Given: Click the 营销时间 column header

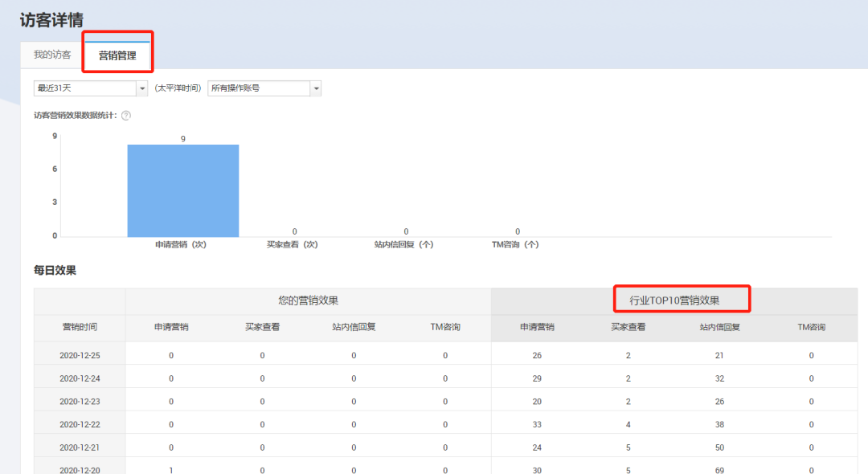Looking at the screenshot, I should 80,327.
